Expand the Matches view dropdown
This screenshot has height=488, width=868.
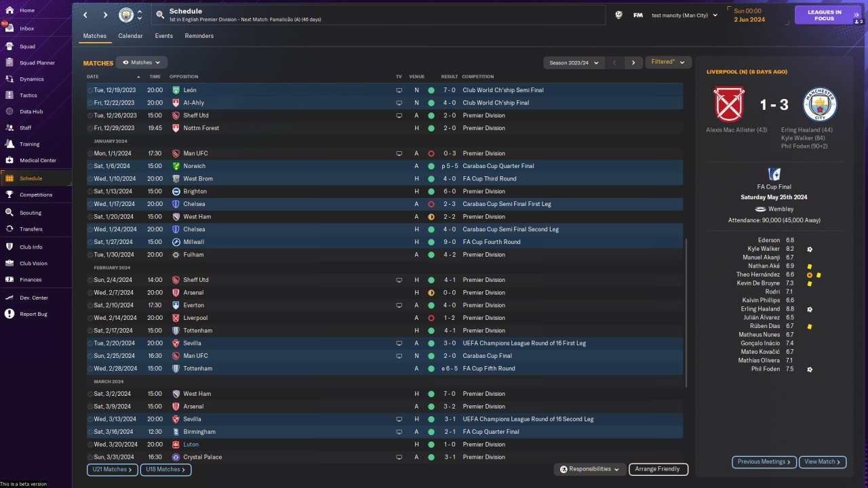(141, 62)
